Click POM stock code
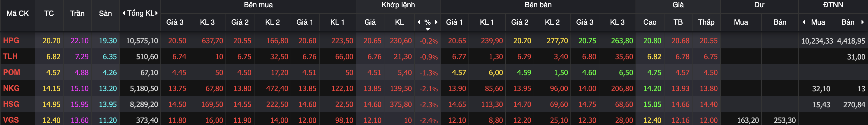Viewport: 868px width, 125px height. tap(11, 72)
